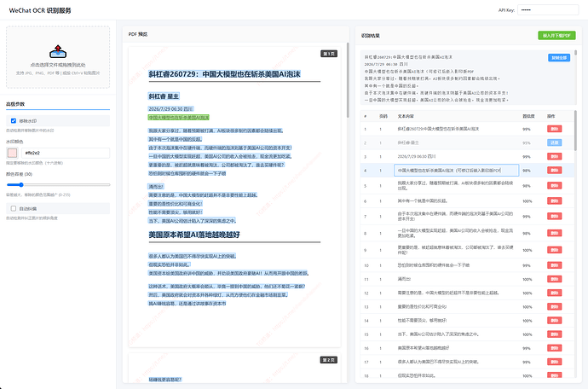Click the PDF preview panel scrollbar
588x389 pixels.
point(348,80)
